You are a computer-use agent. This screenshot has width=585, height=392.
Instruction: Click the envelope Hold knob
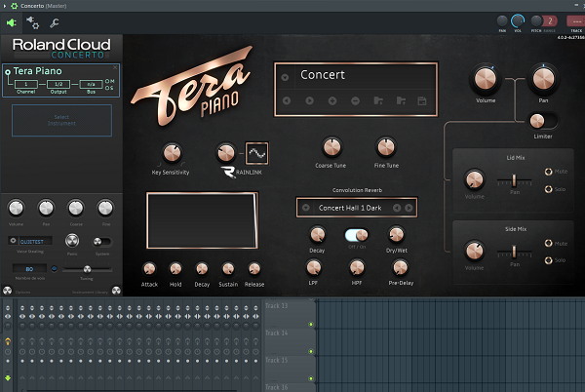[175, 269]
